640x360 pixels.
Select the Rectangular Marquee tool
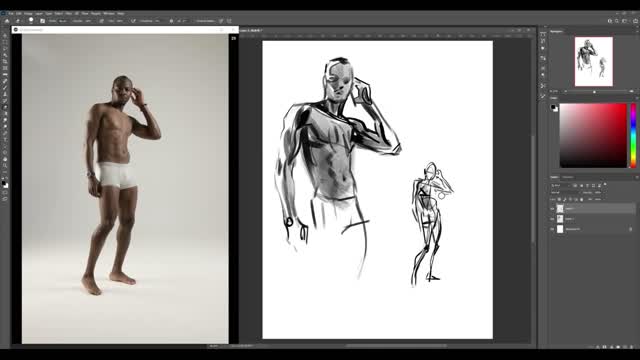[x=5, y=42]
